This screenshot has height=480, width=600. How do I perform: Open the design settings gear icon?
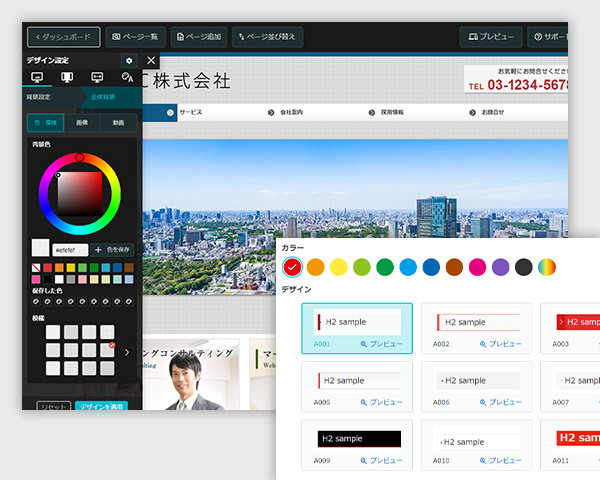[129, 60]
